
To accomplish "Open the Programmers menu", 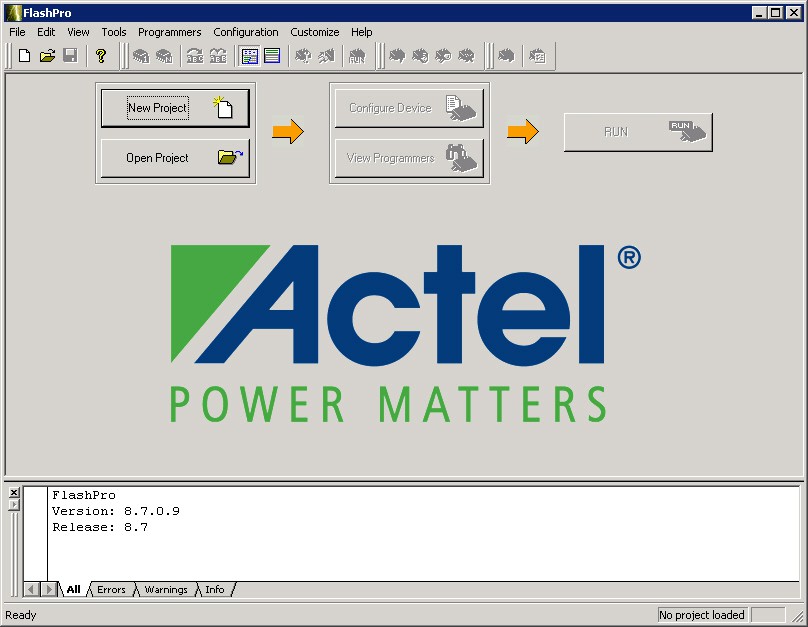I will point(170,32).
